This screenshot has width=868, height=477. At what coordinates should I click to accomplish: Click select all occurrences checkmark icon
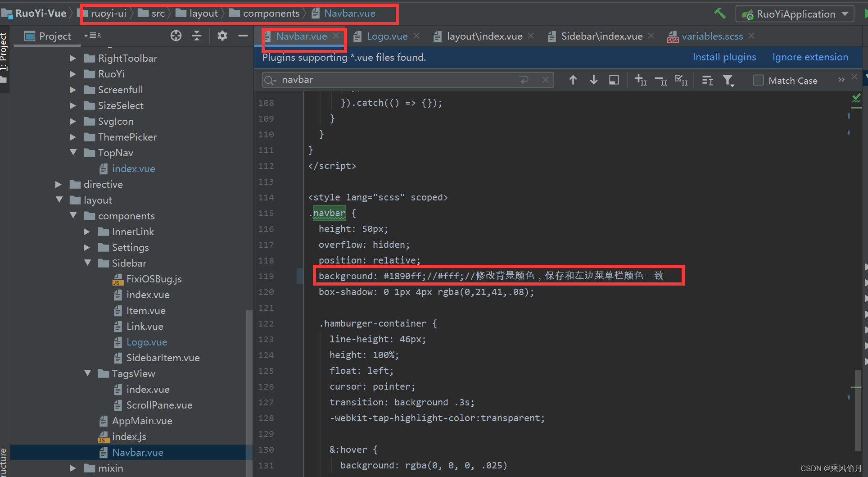coord(681,80)
